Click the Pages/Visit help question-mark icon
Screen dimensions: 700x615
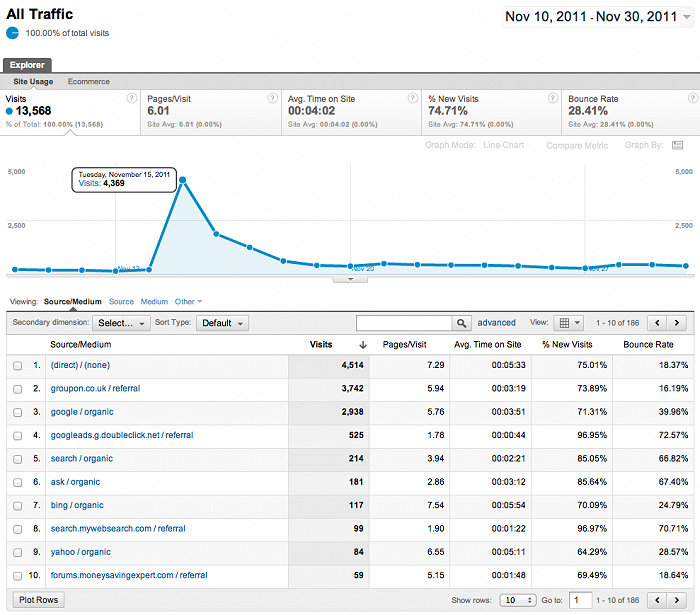(x=272, y=98)
